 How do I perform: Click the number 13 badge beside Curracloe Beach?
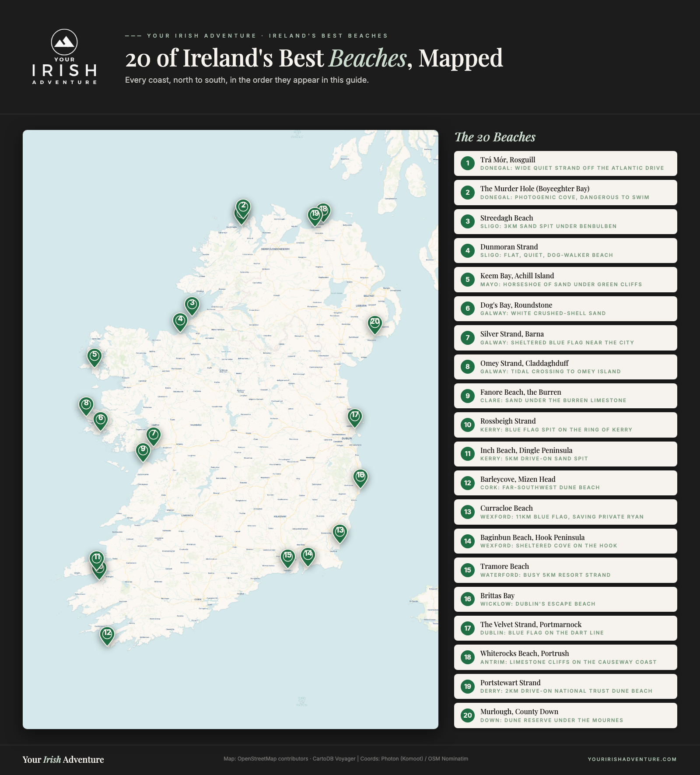468,512
